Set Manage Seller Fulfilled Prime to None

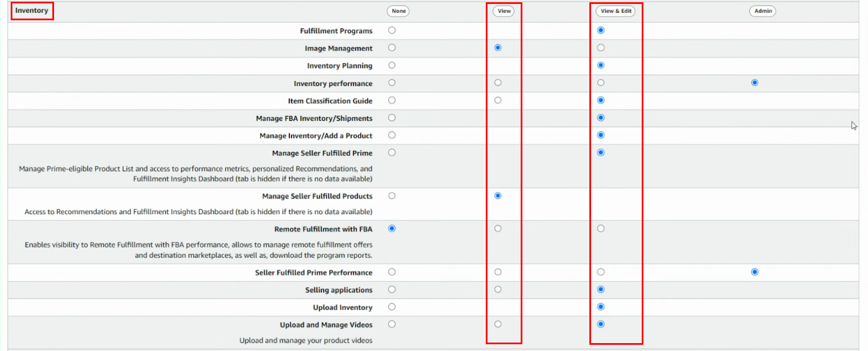click(392, 152)
